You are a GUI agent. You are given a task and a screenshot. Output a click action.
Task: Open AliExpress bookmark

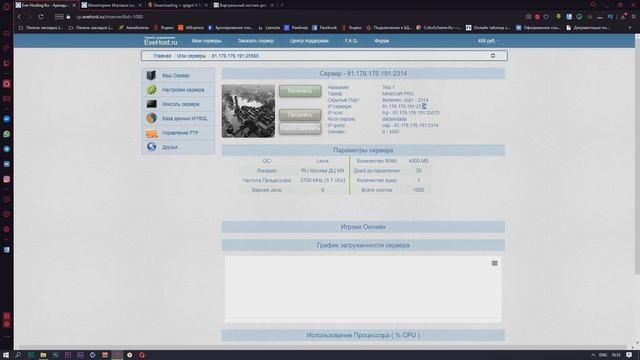tap(191, 28)
